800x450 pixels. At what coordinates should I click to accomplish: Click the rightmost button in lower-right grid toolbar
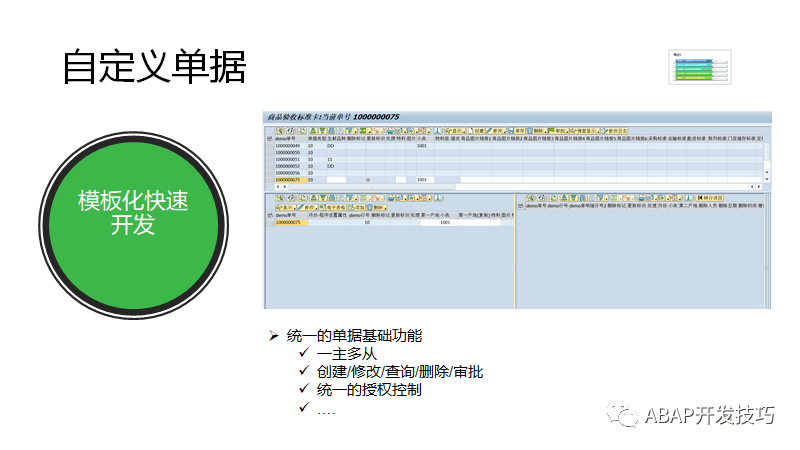click(x=710, y=198)
